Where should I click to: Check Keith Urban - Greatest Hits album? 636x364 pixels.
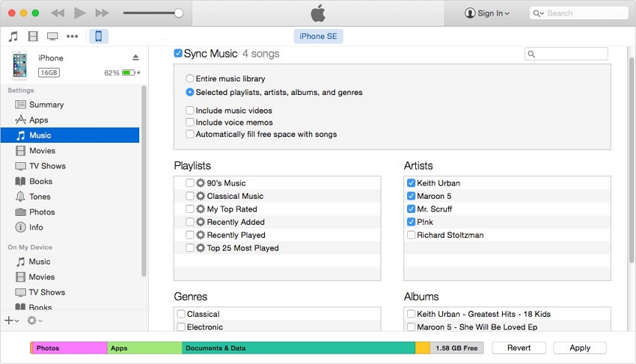[411, 314]
